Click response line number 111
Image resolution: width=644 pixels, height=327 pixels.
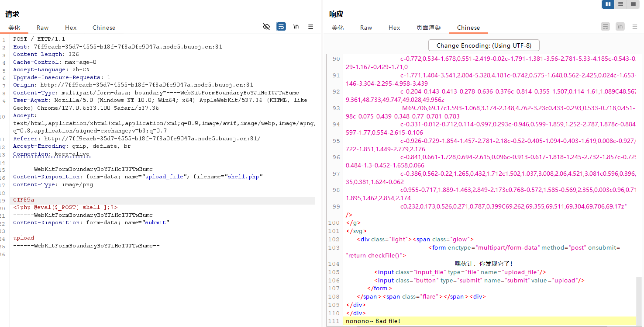tap(334, 321)
